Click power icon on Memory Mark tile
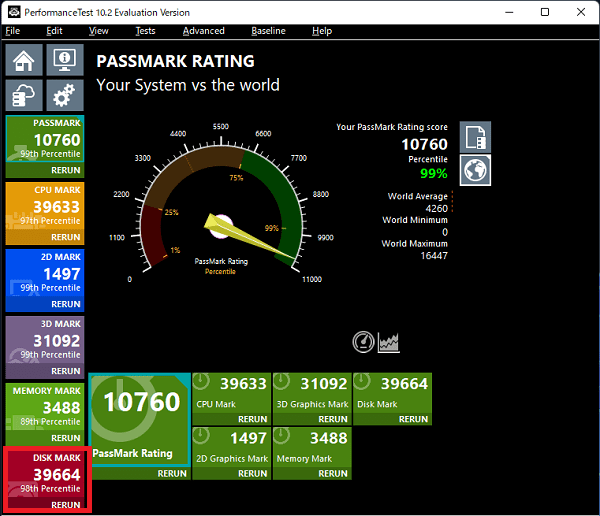The image size is (600, 516). coord(282,436)
